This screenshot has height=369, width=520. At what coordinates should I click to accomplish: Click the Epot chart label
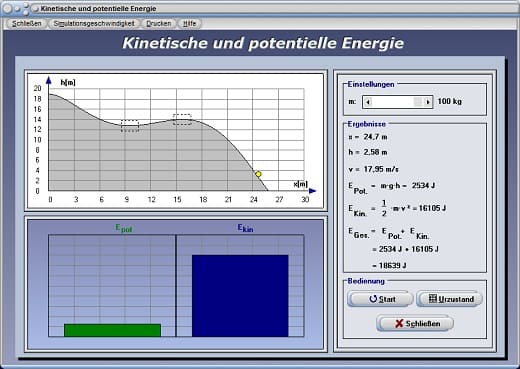[x=124, y=228]
